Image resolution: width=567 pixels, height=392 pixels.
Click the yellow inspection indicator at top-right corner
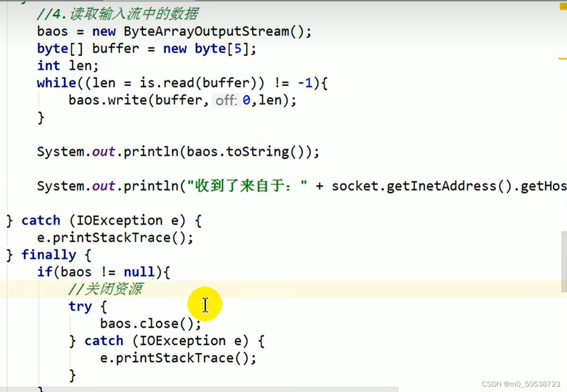(563, 6)
